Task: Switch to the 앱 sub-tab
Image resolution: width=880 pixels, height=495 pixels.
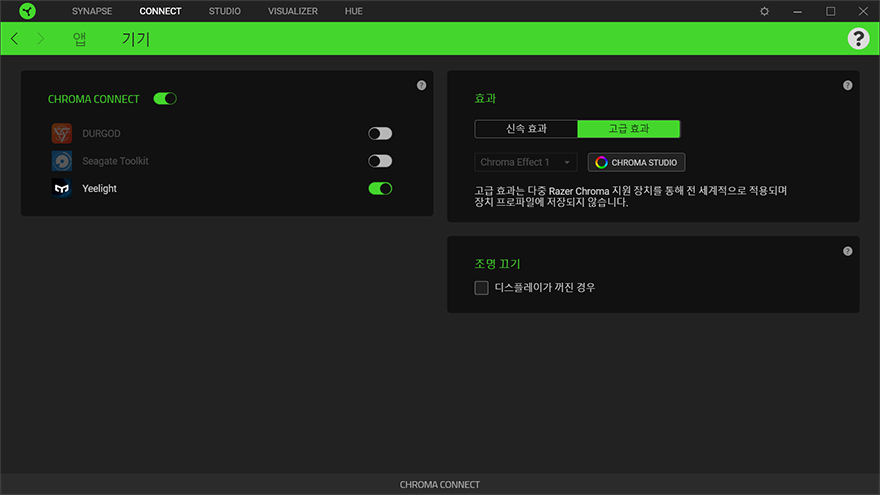Action: [x=79, y=39]
